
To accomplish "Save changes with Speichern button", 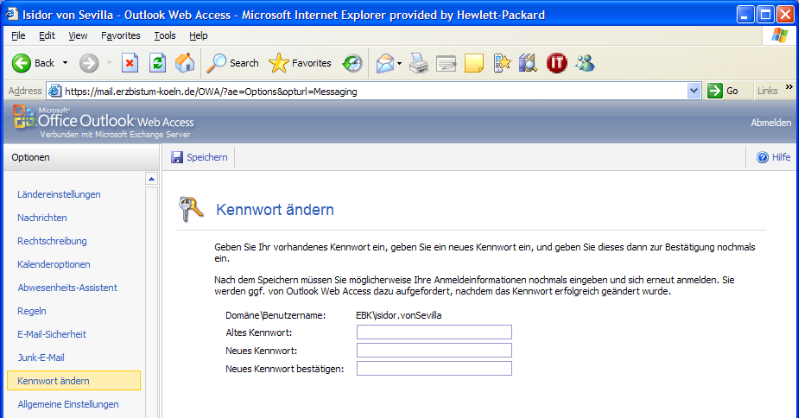I will [199, 157].
